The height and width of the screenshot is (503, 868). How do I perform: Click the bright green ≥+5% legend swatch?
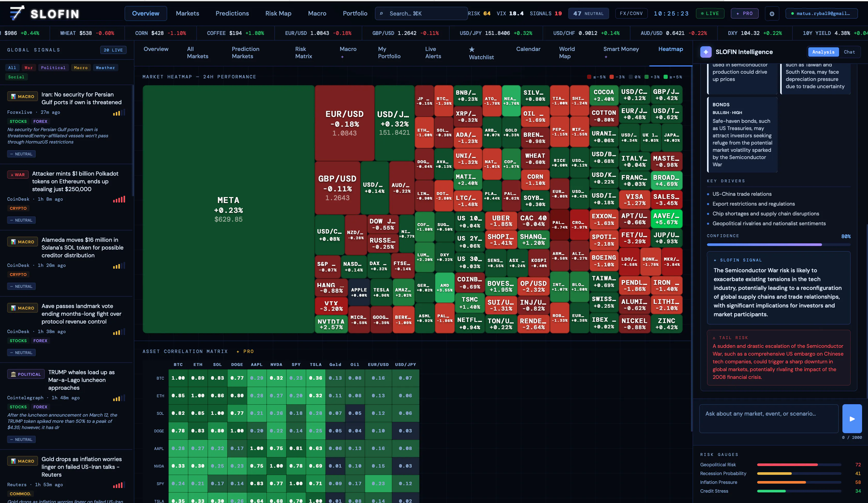click(665, 77)
